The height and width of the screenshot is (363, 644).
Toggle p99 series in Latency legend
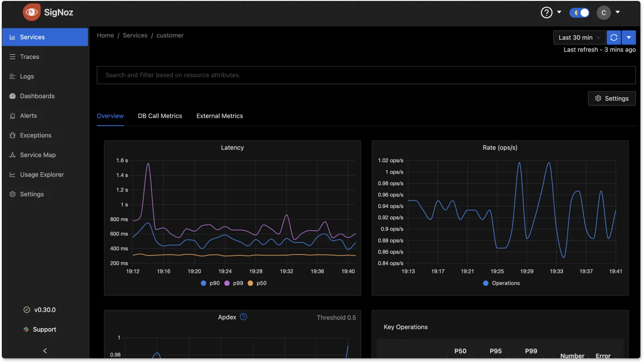tap(233, 283)
